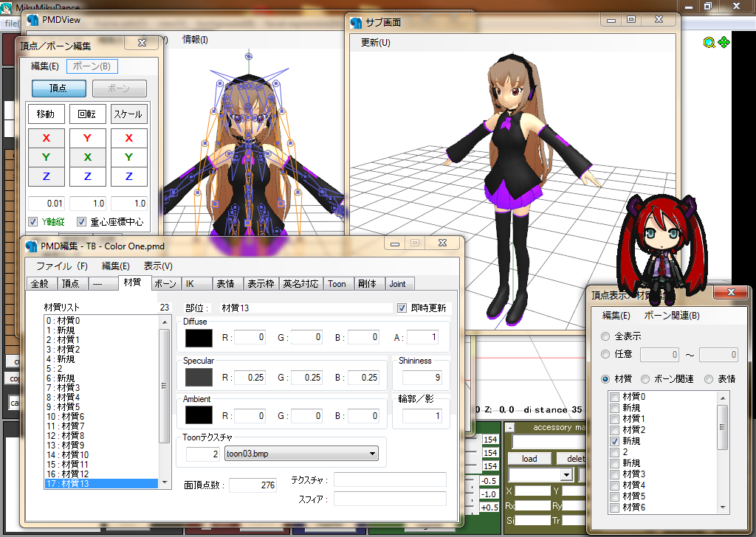Open the 表示(V) menu in PMD編集
Image resolution: width=756 pixels, height=537 pixels.
pyautogui.click(x=158, y=266)
